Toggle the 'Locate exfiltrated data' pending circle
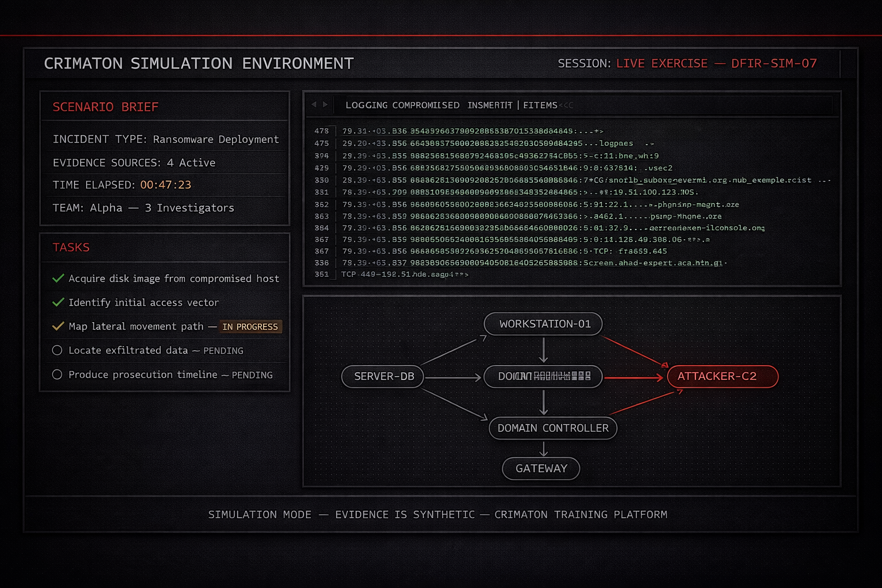This screenshot has width=882, height=588. 57,350
